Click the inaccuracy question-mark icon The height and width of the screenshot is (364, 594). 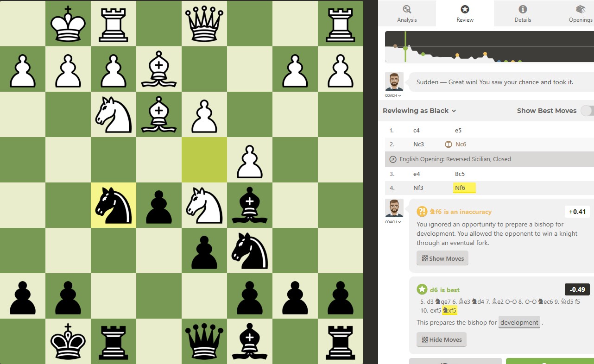(422, 212)
